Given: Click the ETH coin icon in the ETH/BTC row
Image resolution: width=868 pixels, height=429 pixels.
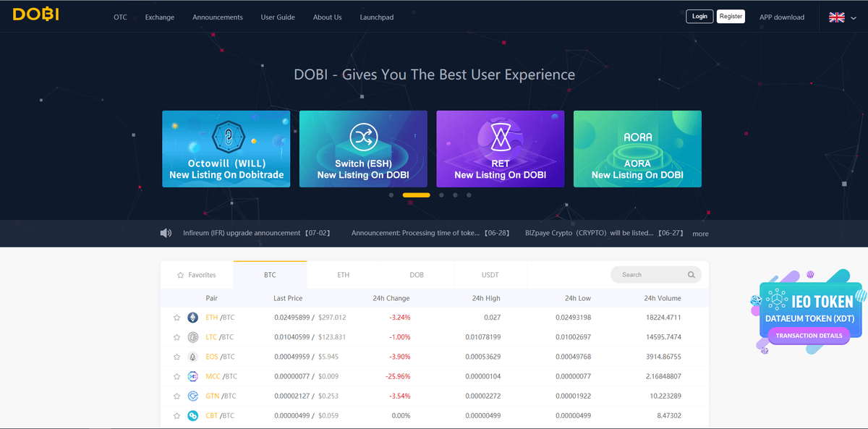Looking at the screenshot, I should pos(193,318).
